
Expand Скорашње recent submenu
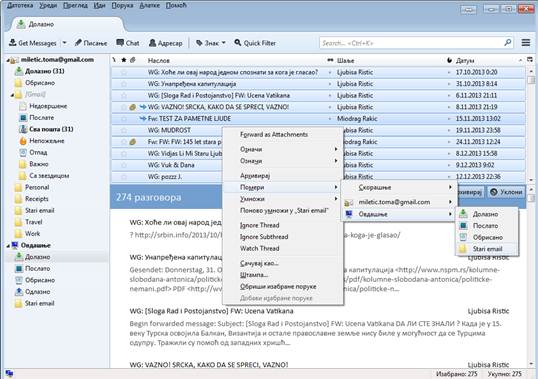399,187
